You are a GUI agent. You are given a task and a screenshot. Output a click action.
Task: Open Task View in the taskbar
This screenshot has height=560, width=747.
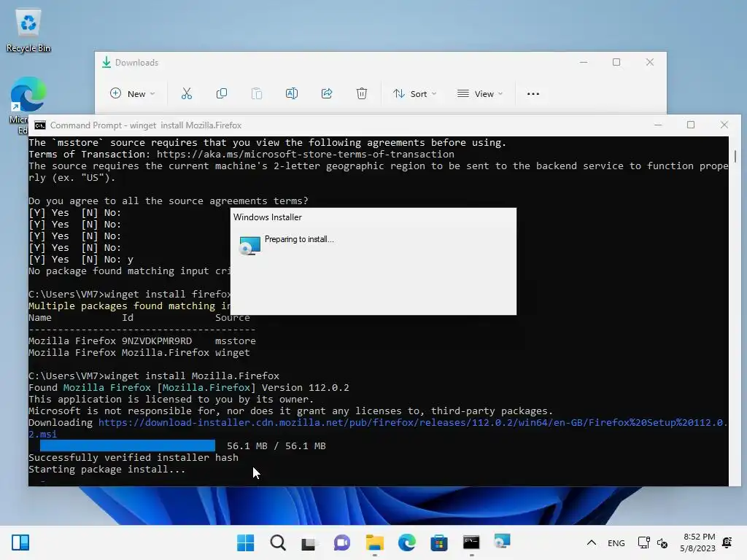coord(309,542)
